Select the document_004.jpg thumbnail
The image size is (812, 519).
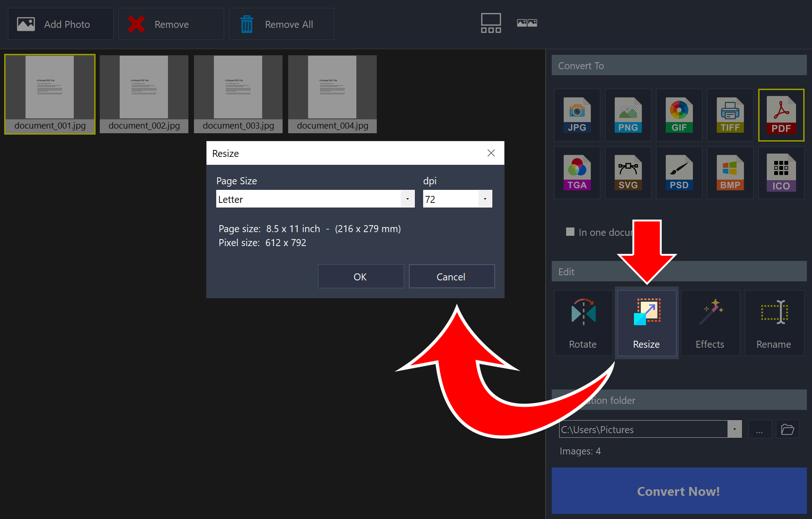pyautogui.click(x=332, y=94)
